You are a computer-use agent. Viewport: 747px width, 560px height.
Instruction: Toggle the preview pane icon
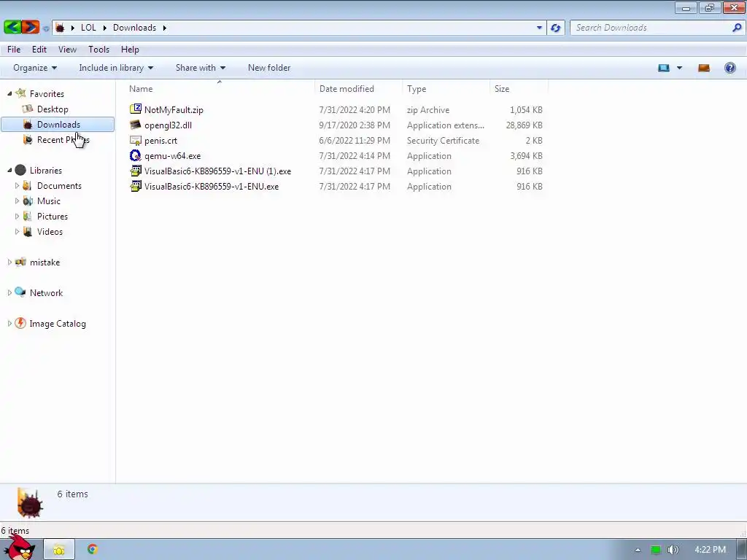[x=704, y=68]
